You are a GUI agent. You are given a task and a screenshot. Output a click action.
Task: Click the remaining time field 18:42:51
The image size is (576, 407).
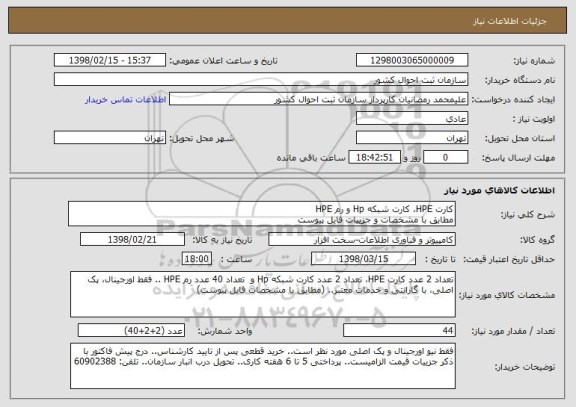pyautogui.click(x=374, y=157)
